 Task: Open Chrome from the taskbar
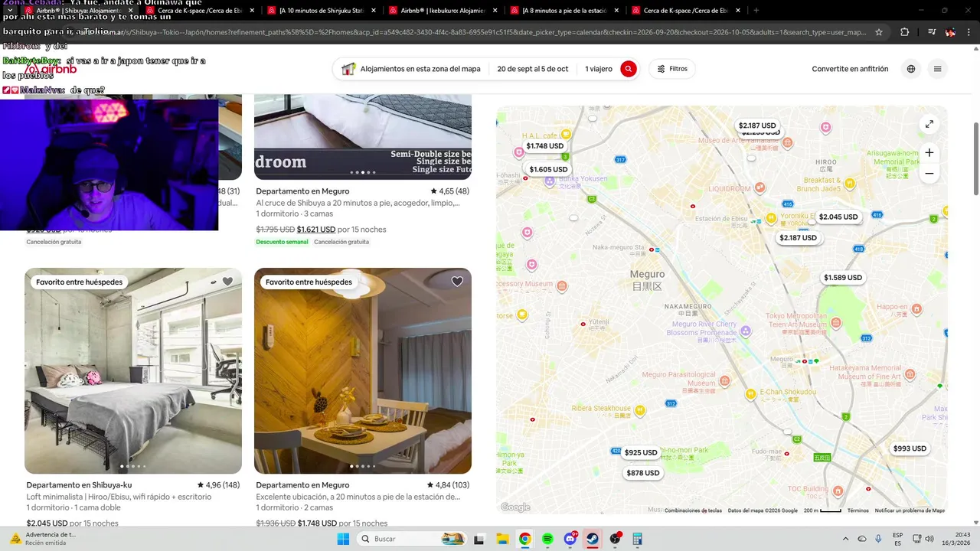[524, 539]
